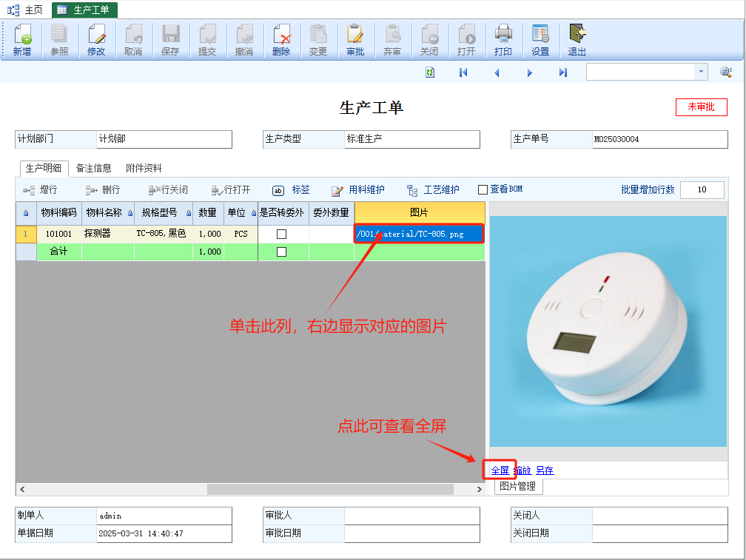Open 设置 (Settings) from the toolbar
Viewport: 746px width, 560px height.
(540, 40)
